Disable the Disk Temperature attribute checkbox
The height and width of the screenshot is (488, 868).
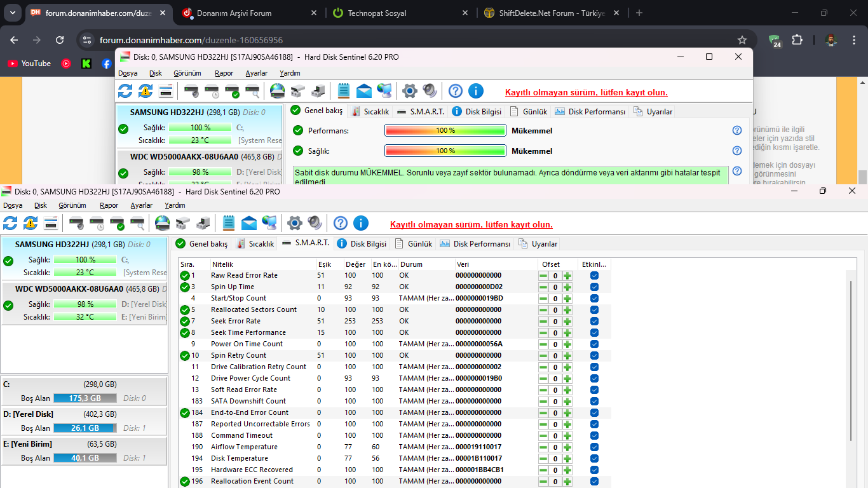(x=594, y=459)
